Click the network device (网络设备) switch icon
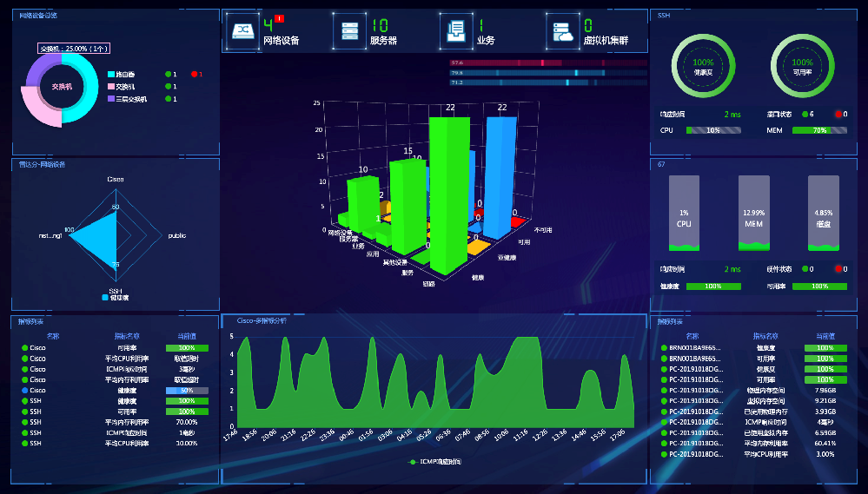Screen dimensions: 868x494 tap(242, 31)
